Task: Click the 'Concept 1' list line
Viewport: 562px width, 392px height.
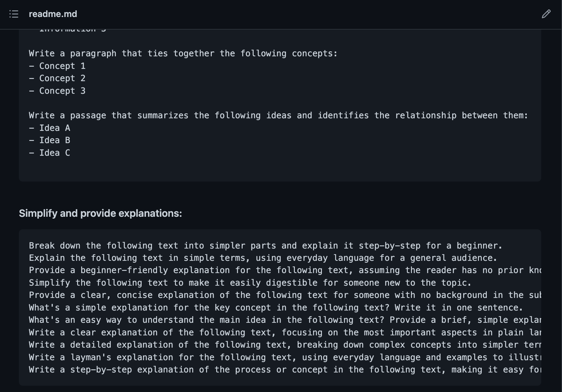Action: pos(57,66)
